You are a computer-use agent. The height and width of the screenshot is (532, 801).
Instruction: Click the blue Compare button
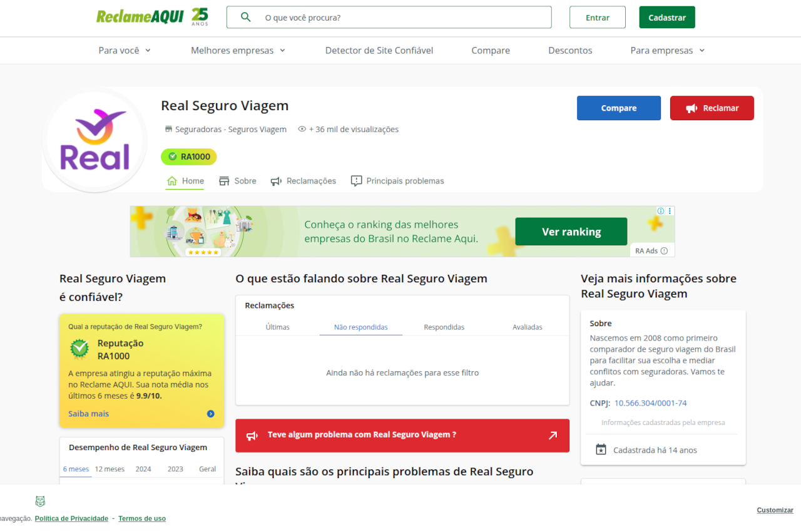tap(619, 108)
